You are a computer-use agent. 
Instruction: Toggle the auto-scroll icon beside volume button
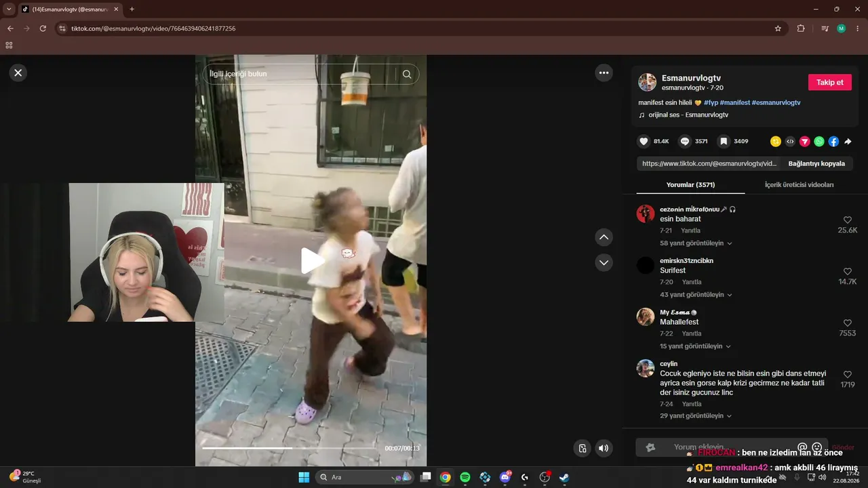click(x=582, y=448)
